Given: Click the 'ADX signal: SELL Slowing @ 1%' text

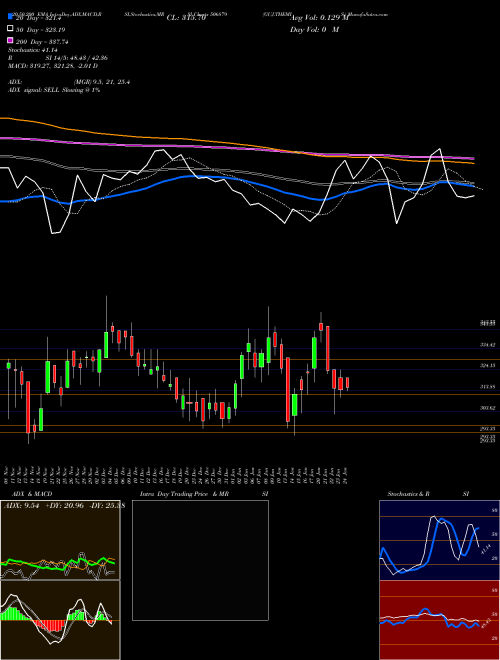Looking at the screenshot, I should tap(54, 90).
